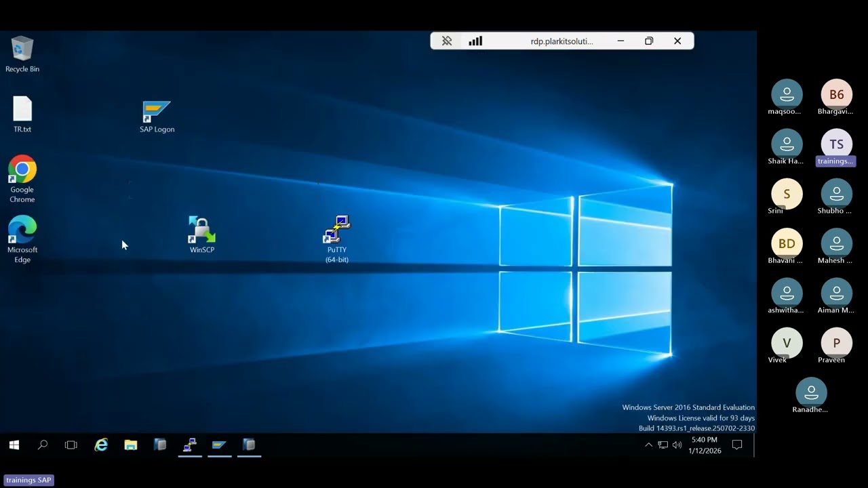Open the Recycle Bin desktop icon
868x488 pixels.
click(x=22, y=54)
